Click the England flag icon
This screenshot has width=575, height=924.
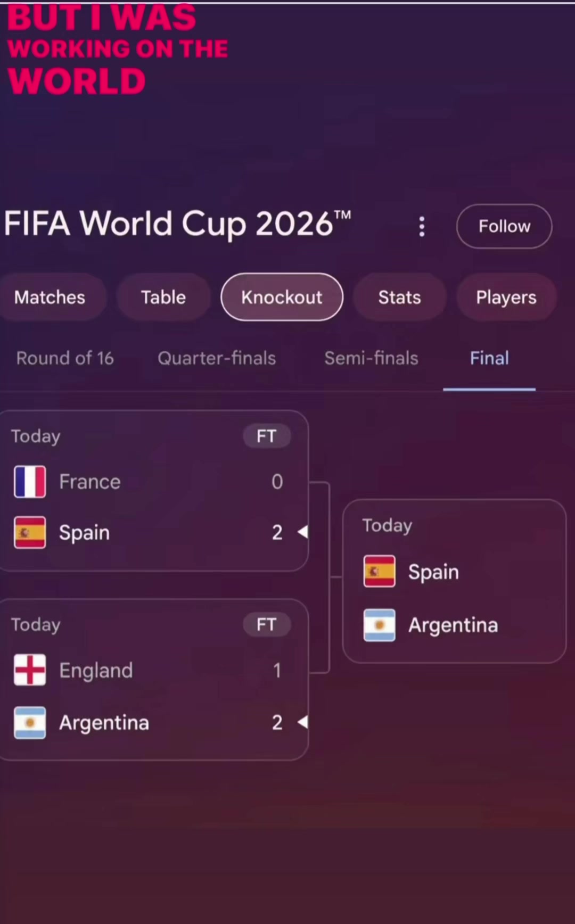click(x=30, y=670)
